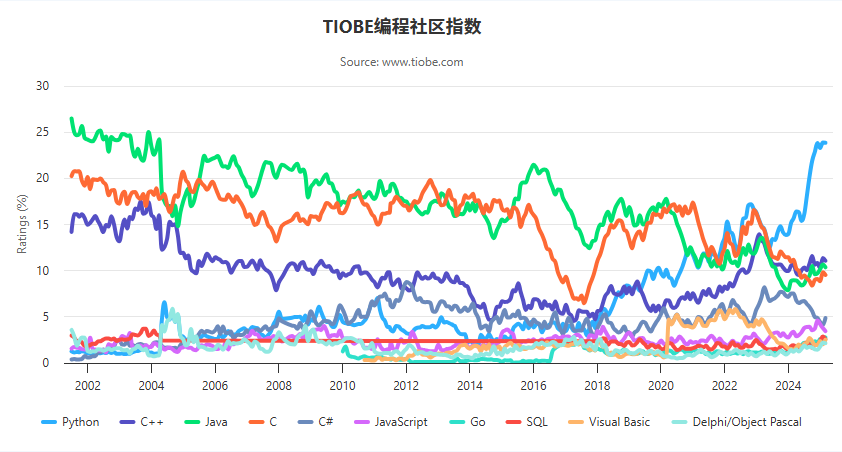Click the 2010 x-axis tick label
The width and height of the screenshot is (842, 452).
click(342, 385)
